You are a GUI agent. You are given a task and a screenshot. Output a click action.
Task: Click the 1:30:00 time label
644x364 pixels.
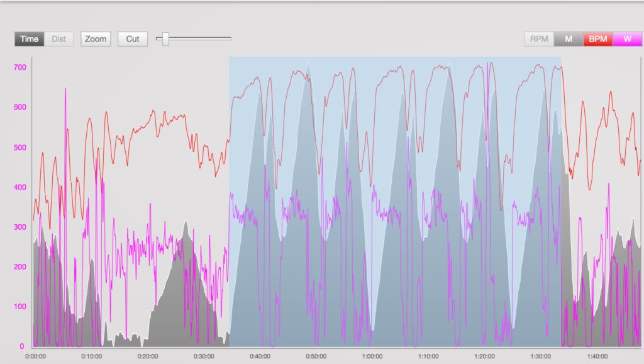pos(540,356)
